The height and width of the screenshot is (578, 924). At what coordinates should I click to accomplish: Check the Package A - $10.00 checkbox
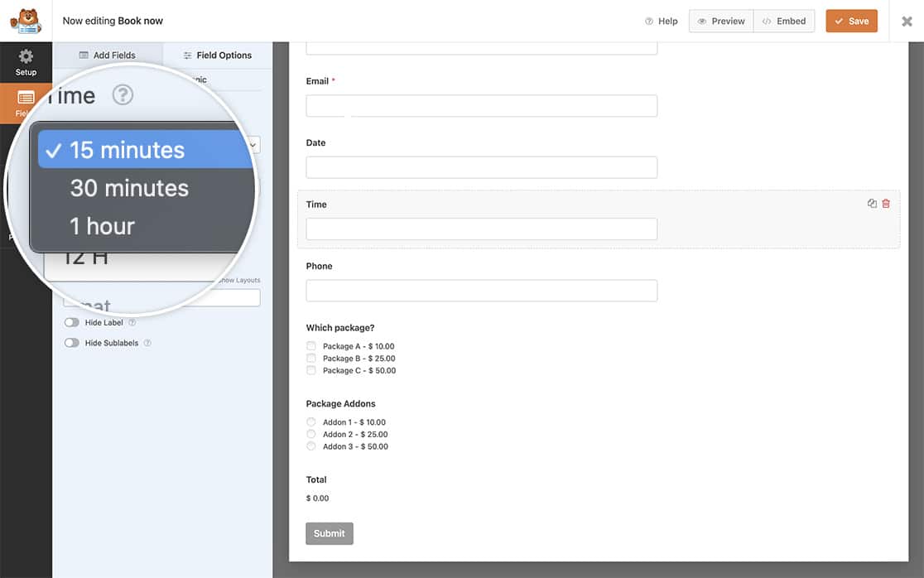click(x=310, y=345)
